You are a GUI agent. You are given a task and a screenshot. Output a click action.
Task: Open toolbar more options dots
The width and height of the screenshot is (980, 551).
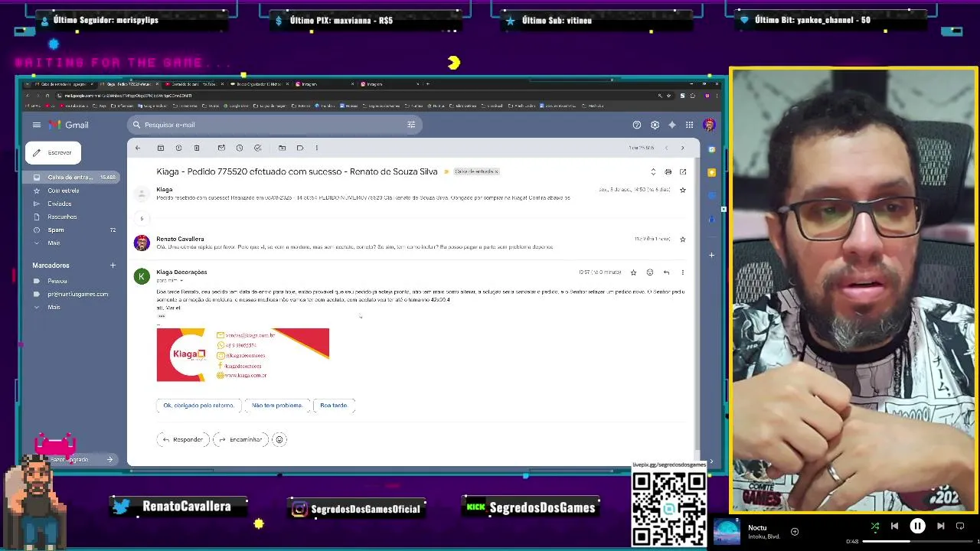[317, 148]
